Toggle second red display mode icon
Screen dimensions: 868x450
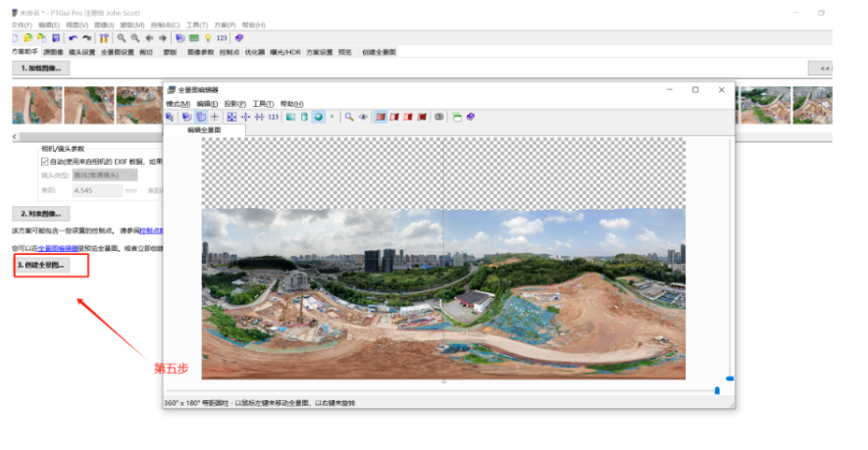tap(394, 117)
